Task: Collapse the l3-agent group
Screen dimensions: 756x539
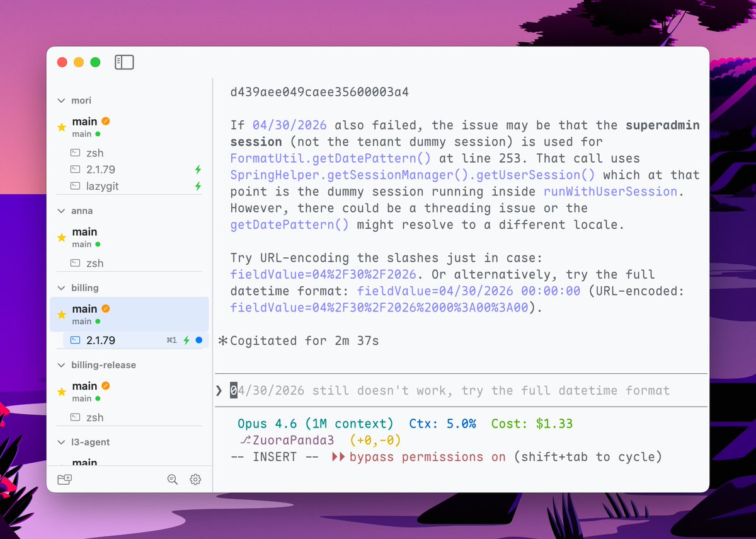Action: 62,442
